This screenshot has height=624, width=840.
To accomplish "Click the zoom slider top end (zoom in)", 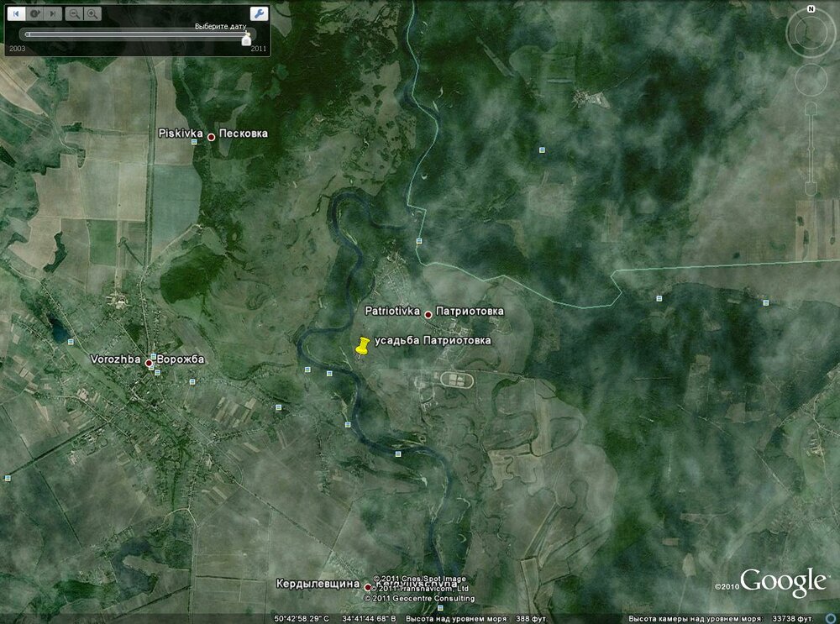I will (x=811, y=108).
